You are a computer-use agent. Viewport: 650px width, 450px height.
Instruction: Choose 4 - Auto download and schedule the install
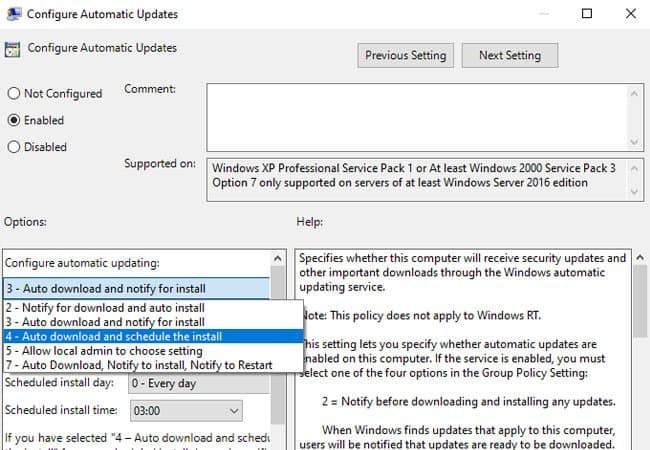pyautogui.click(x=153, y=336)
